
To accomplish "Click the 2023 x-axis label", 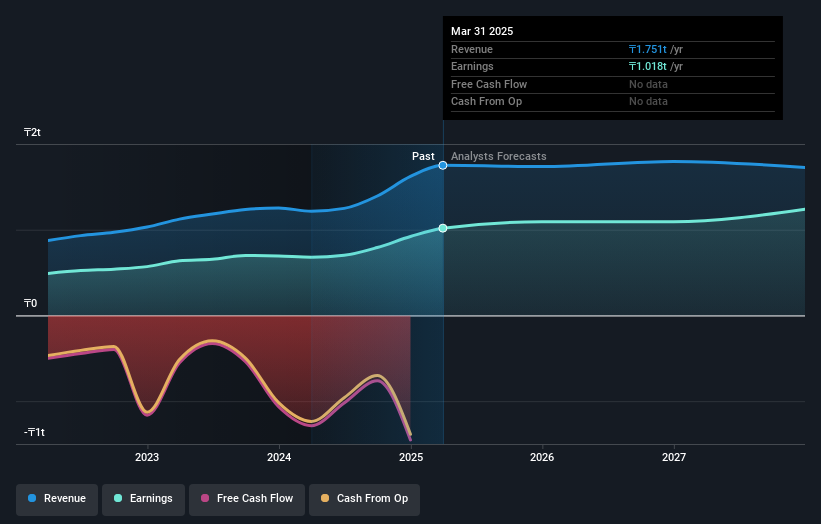I will (x=147, y=457).
